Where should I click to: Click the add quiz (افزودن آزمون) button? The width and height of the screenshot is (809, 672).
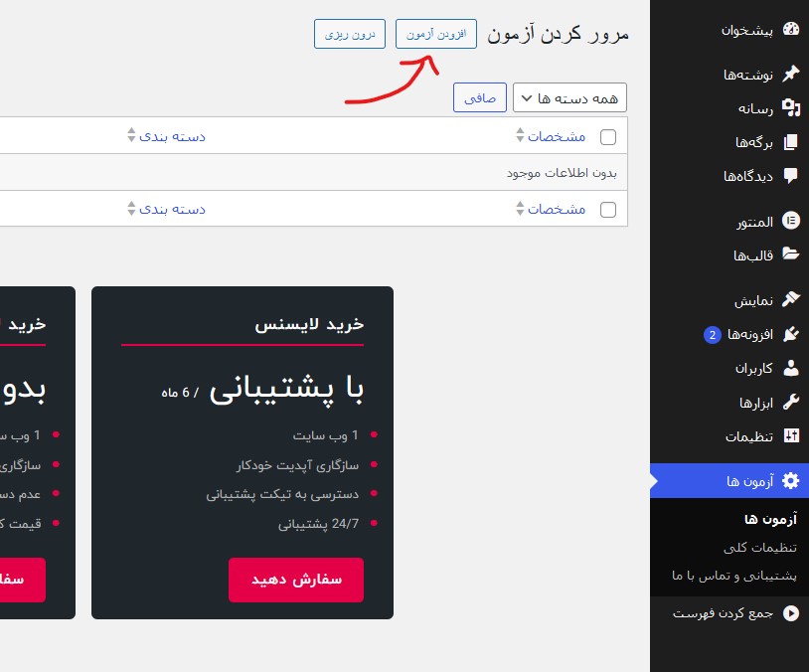coord(436,34)
